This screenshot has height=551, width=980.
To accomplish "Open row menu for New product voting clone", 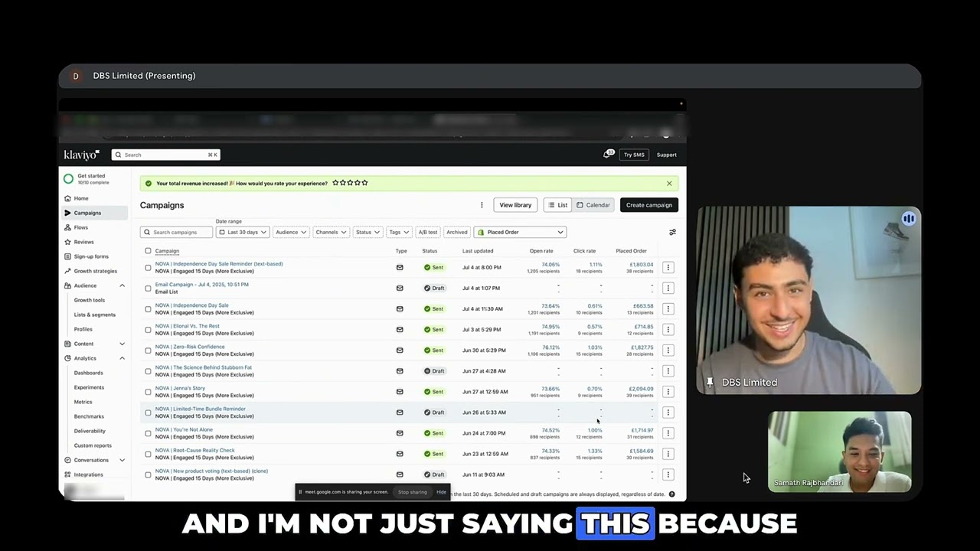I will click(668, 474).
